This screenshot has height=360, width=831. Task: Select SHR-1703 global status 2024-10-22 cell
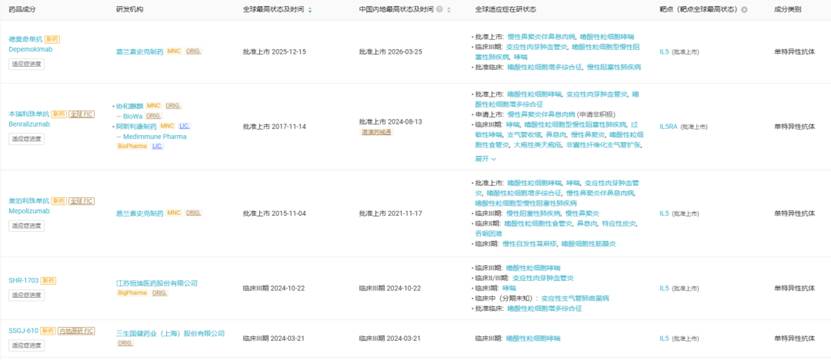point(273,288)
